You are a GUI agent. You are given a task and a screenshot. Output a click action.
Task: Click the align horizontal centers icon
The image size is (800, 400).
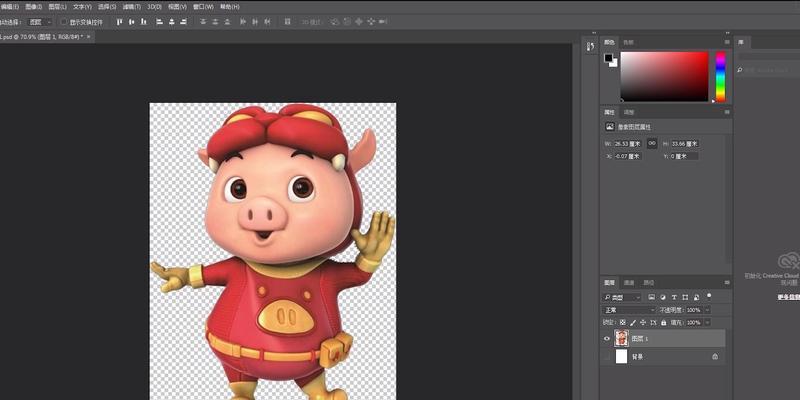click(172, 22)
